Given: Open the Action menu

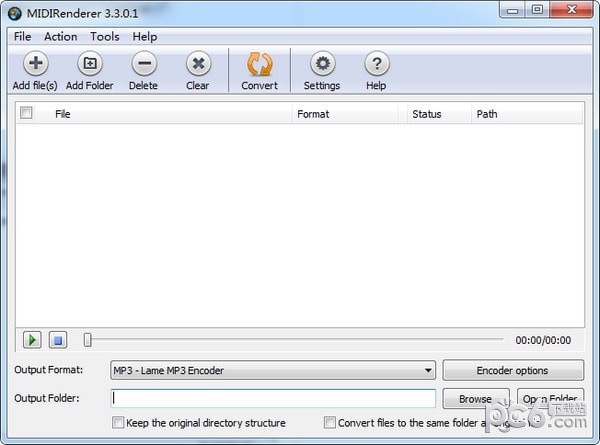Looking at the screenshot, I should tap(60, 37).
